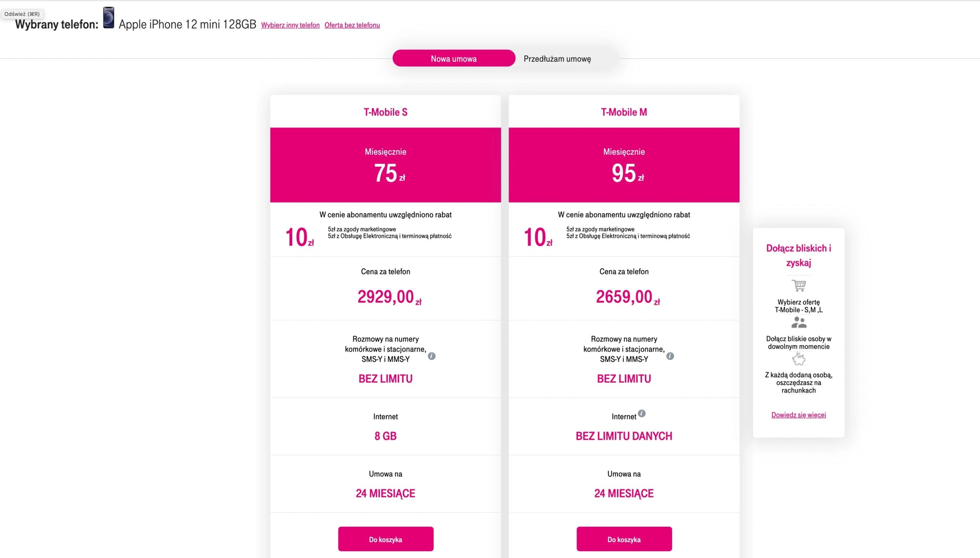The image size is (980, 558).
Task: Open the Oferta bez telefonu link
Action: (x=352, y=25)
